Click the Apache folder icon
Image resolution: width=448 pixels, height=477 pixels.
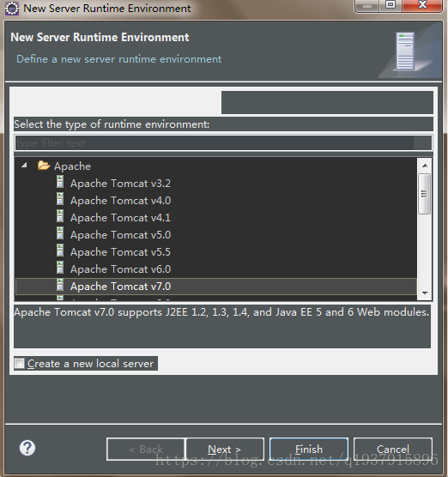(44, 166)
